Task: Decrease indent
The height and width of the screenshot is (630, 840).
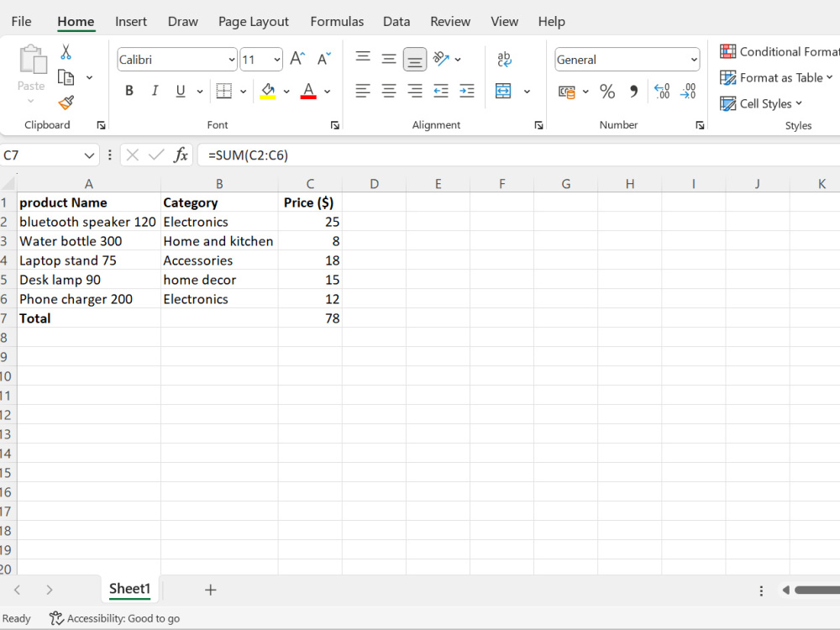Action: click(441, 91)
